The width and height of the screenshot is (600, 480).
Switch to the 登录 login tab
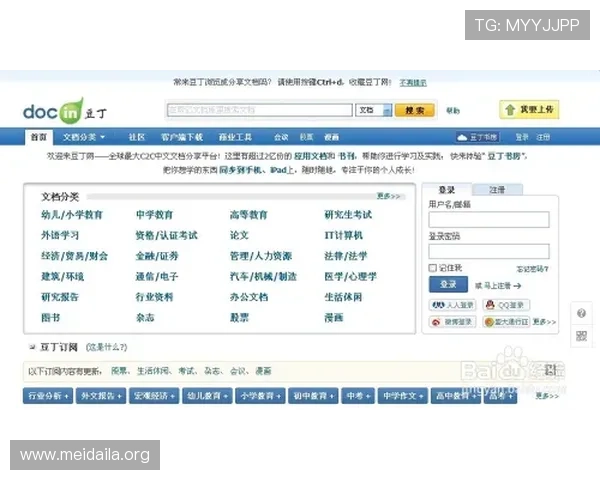click(447, 189)
